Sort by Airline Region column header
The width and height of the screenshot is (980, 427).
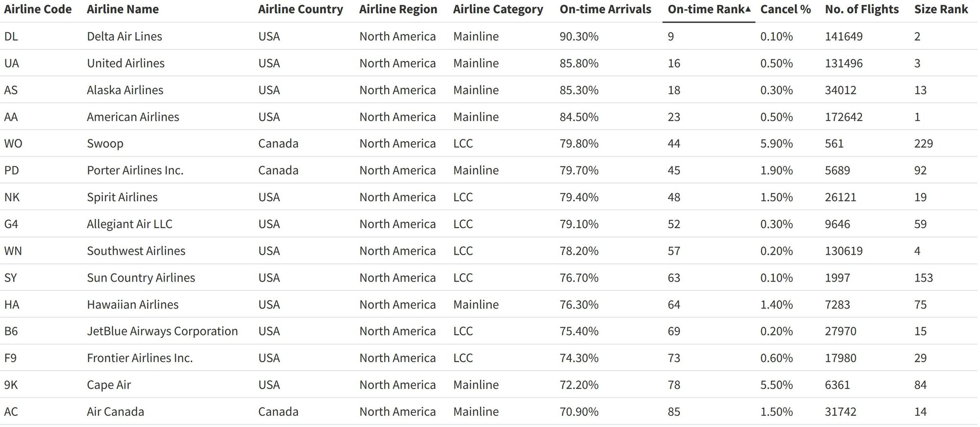[398, 9]
